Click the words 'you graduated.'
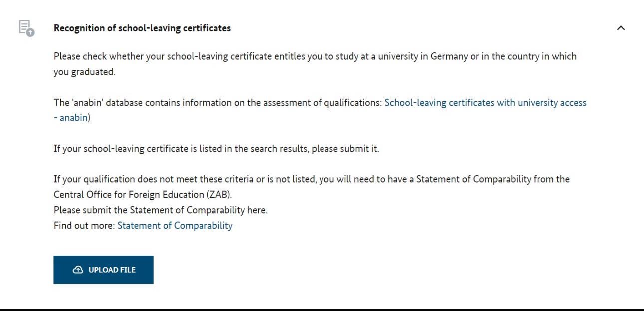 point(84,72)
